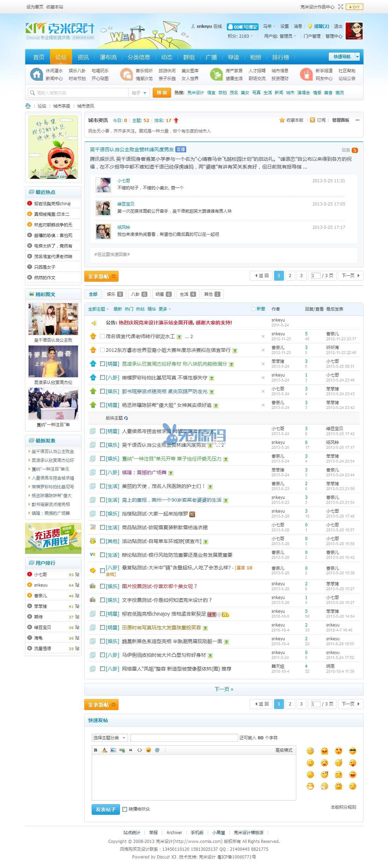Expand the 用户组: 管理员 dropdown

pyautogui.click(x=280, y=36)
